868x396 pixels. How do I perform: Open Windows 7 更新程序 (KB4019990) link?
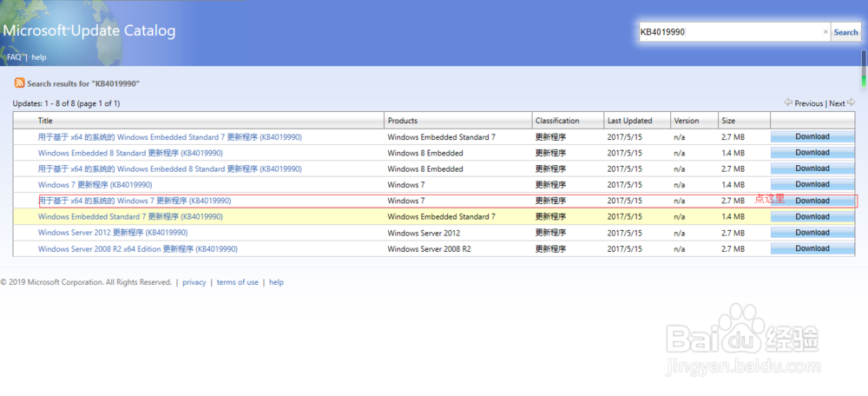pos(95,184)
